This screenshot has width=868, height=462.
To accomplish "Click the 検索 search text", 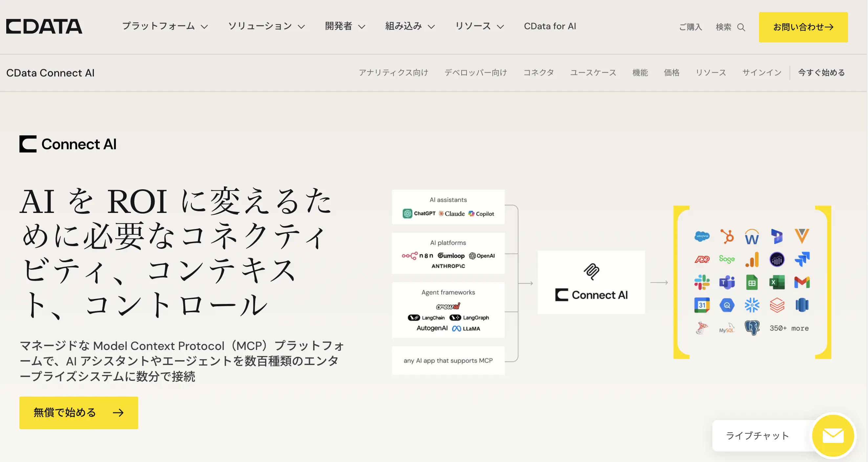I will (723, 27).
